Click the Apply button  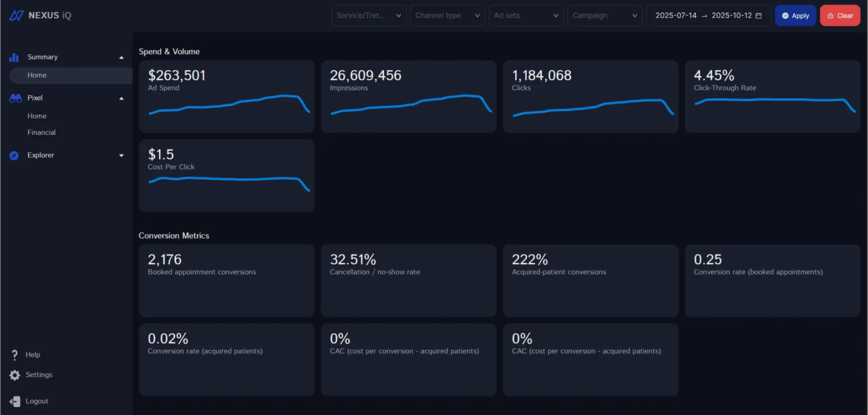tap(795, 15)
